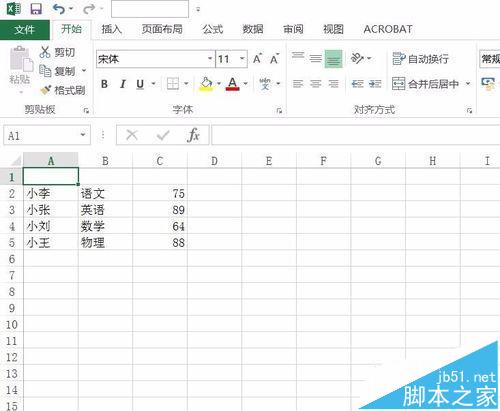Toggle Bold formatting
Image resolution: width=500 pixels, height=411 pixels.
[x=104, y=84]
